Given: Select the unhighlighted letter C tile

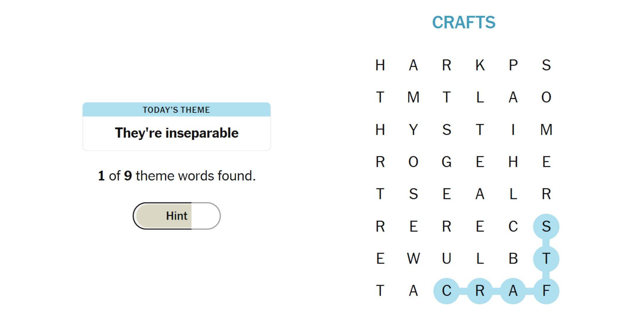Looking at the screenshot, I should pos(513,226).
